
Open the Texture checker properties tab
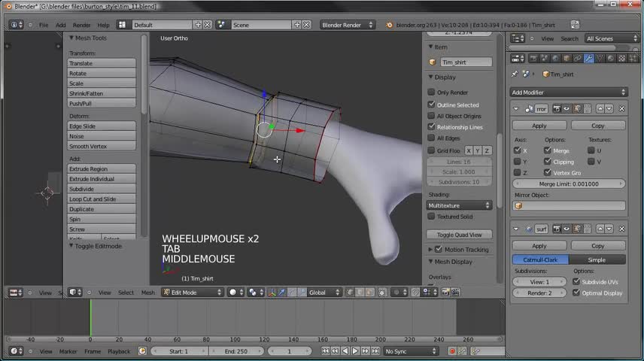(622, 59)
